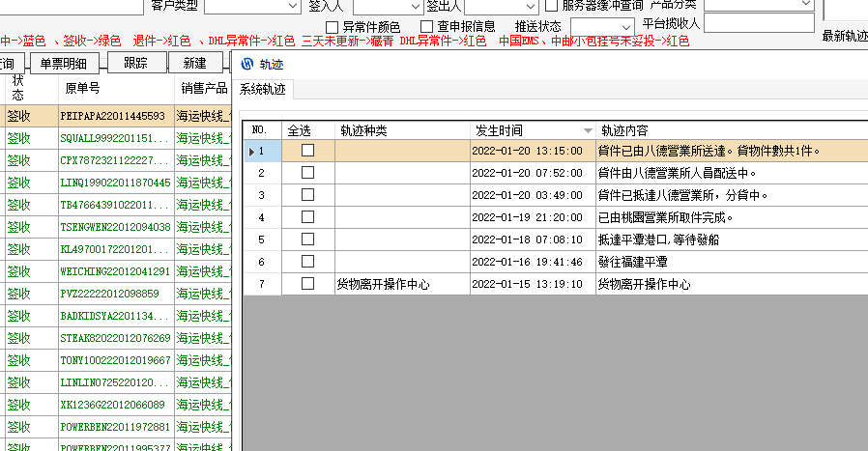The width and height of the screenshot is (868, 451).
Task: Check the box in track row 2
Action: [307, 173]
